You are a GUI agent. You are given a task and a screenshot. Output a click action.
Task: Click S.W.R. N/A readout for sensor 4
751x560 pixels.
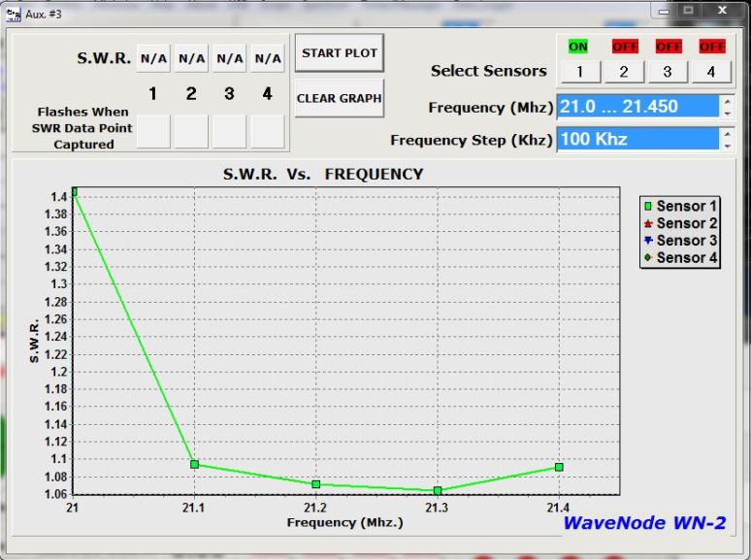pos(268,58)
